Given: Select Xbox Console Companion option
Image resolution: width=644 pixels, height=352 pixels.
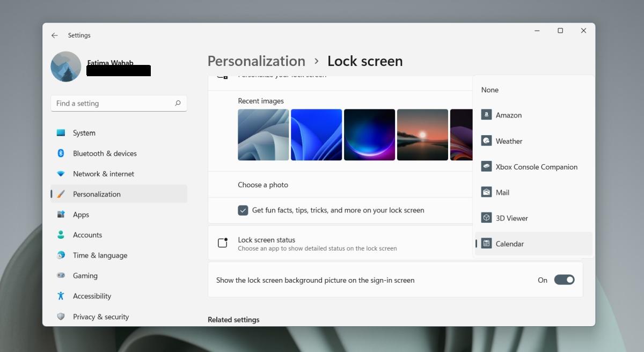Looking at the screenshot, I should tap(533, 167).
